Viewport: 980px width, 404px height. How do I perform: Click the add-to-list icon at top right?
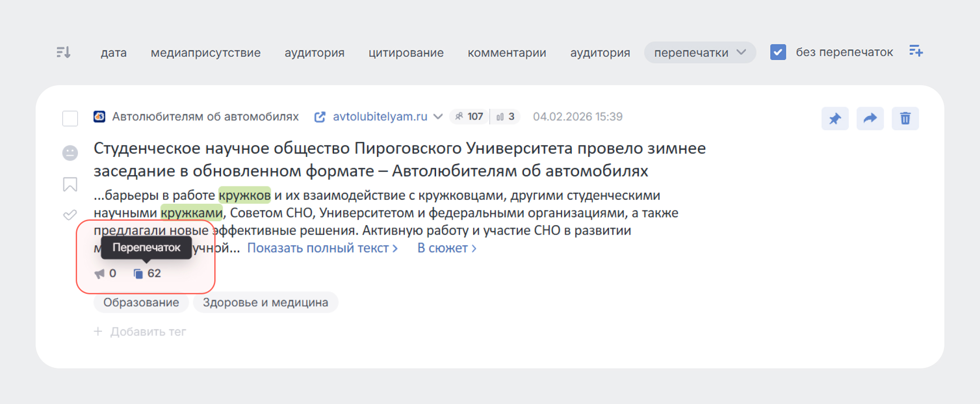pos(916,52)
